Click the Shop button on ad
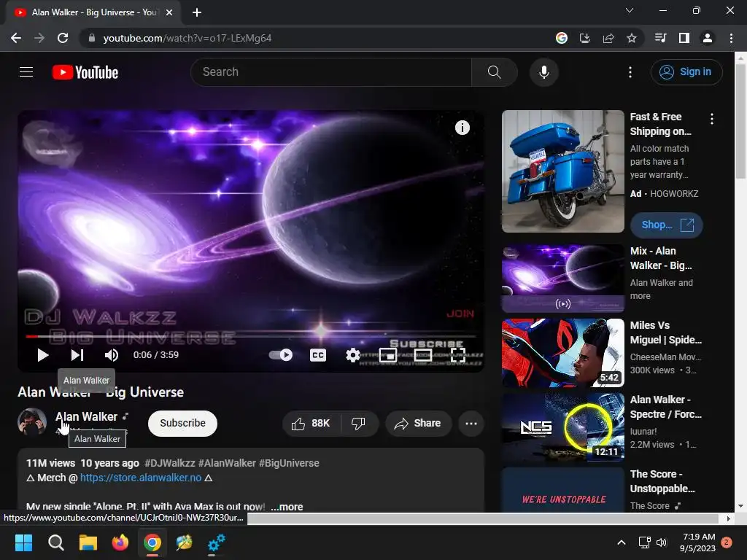 coord(667,225)
